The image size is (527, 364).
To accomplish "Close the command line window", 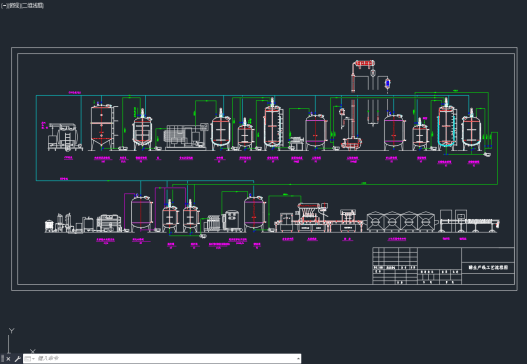I will pyautogui.click(x=8, y=359).
